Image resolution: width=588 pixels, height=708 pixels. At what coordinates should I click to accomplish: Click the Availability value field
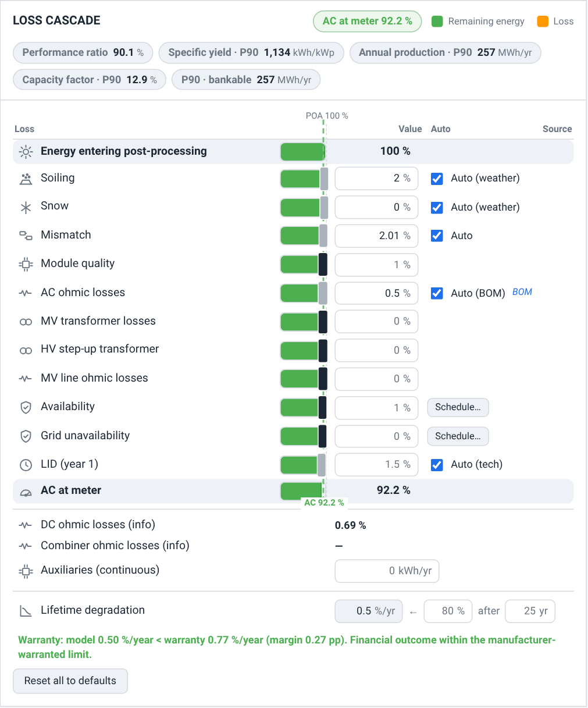coord(376,408)
